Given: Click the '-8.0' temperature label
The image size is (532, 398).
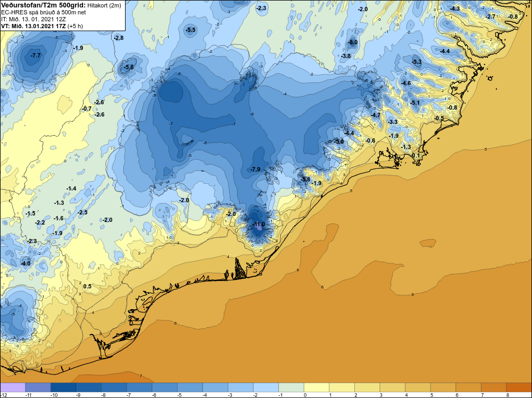Looking at the screenshot, I should click(x=353, y=42).
